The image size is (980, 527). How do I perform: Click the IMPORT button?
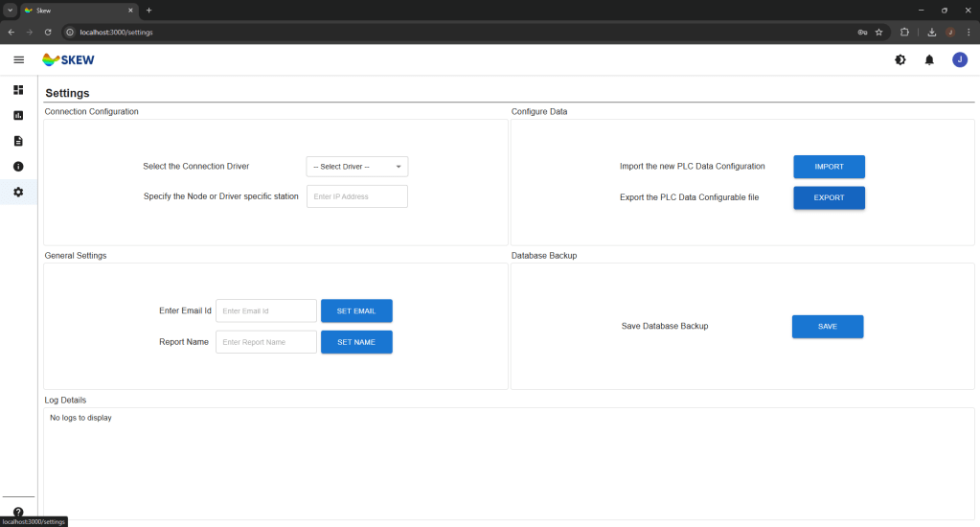click(829, 167)
